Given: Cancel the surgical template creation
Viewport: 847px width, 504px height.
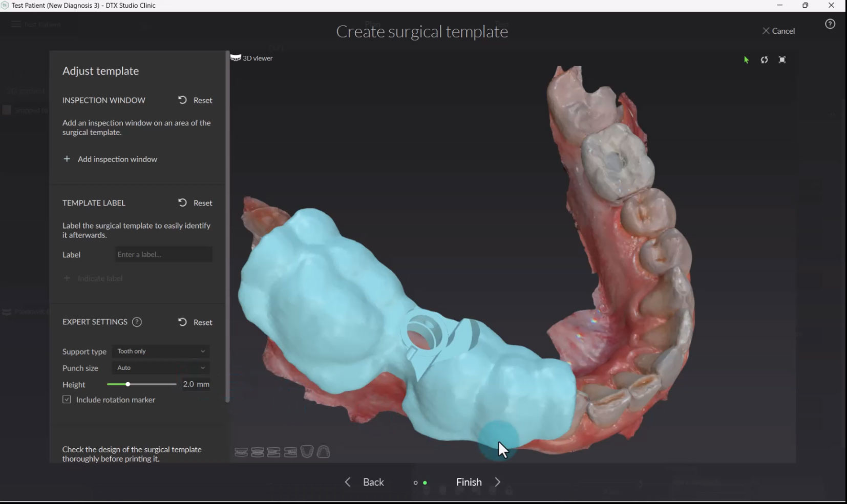Looking at the screenshot, I should pyautogui.click(x=778, y=31).
